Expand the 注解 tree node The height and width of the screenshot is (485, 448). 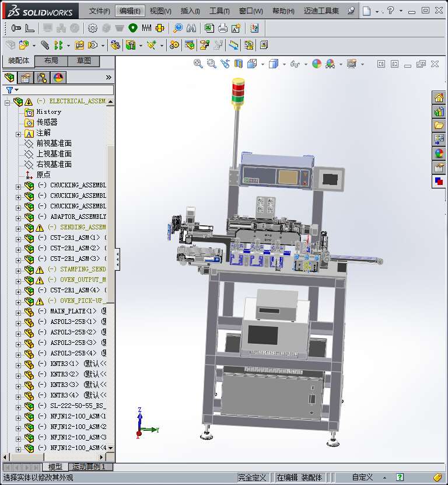pyautogui.click(x=18, y=134)
